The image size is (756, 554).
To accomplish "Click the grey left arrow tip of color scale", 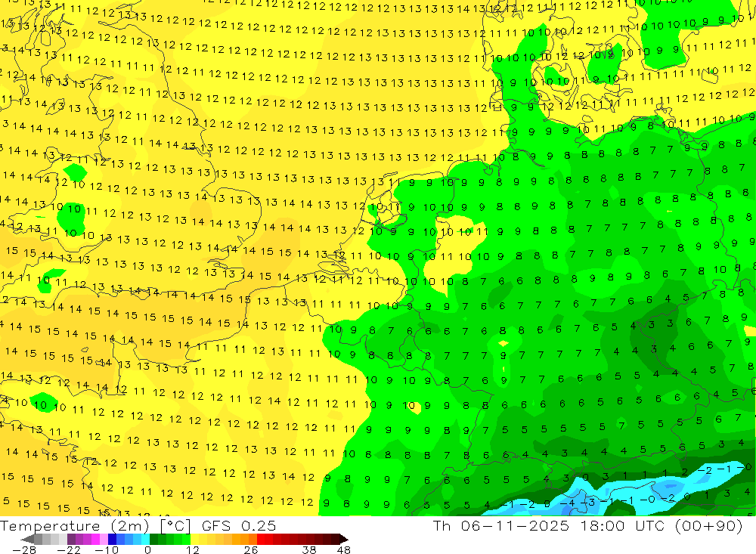I will (27, 539).
